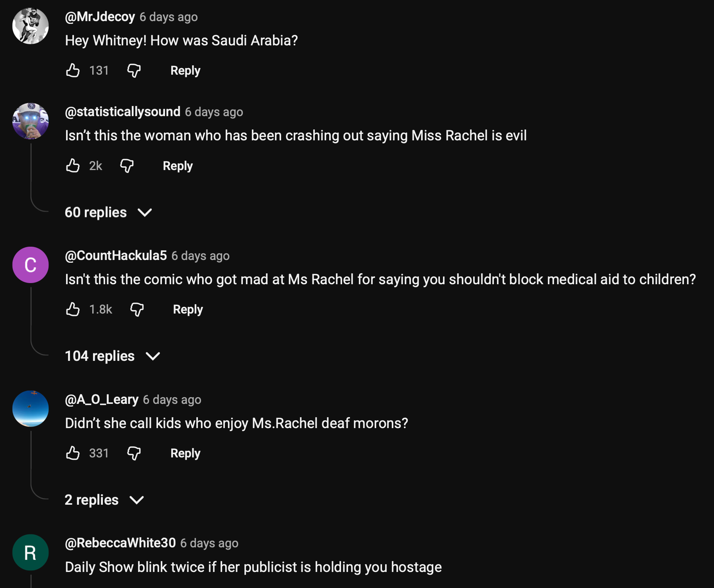Reply to @statisticallysound's Miss Rachel comment
The width and height of the screenshot is (714, 588).
[x=178, y=166]
